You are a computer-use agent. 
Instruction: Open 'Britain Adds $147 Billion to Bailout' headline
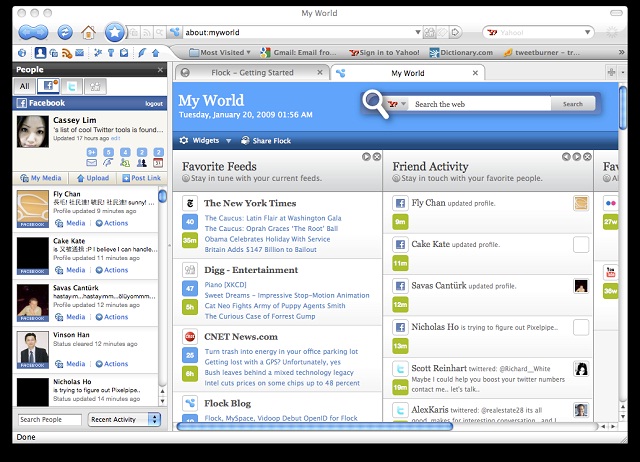point(260,249)
